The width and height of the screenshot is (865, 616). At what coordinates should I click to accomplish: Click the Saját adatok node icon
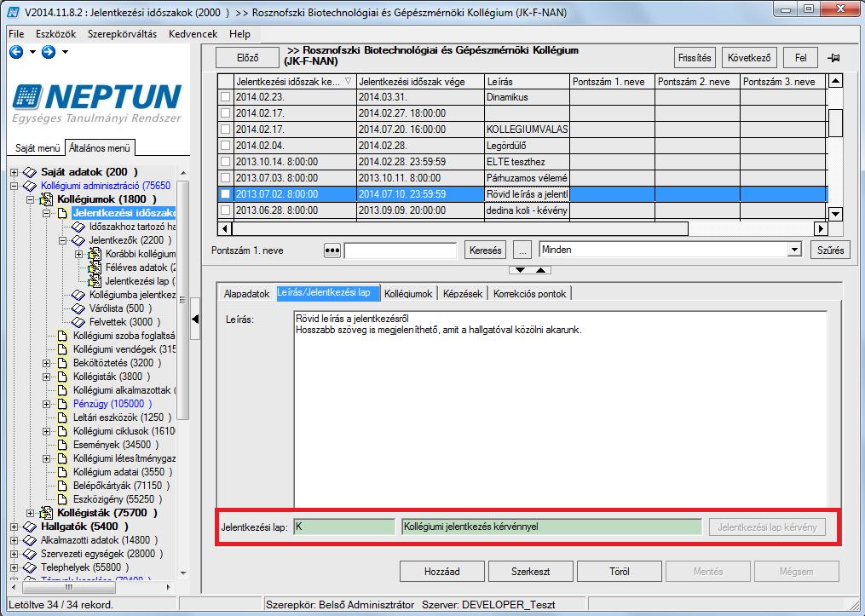click(30, 172)
